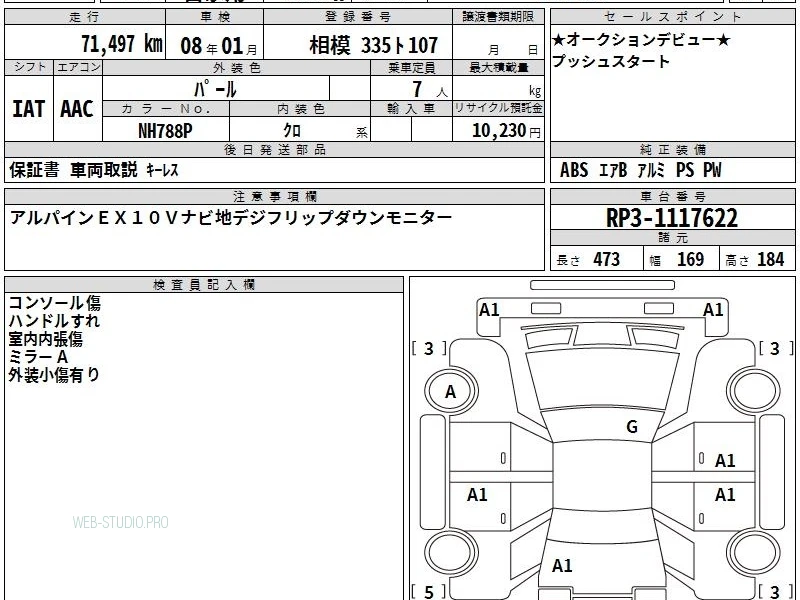Click color code NH788P
This screenshot has width=800, height=600.
point(165,131)
